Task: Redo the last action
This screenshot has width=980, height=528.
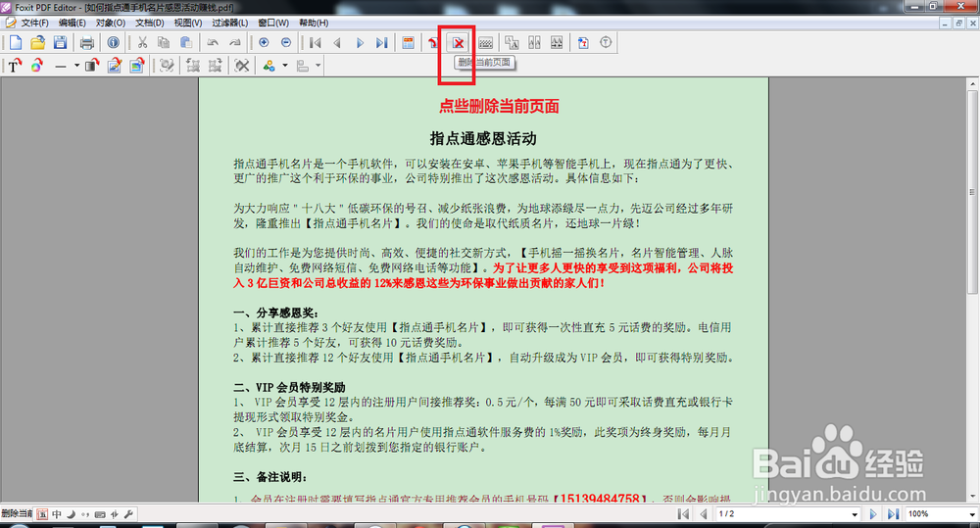Action: pos(235,42)
